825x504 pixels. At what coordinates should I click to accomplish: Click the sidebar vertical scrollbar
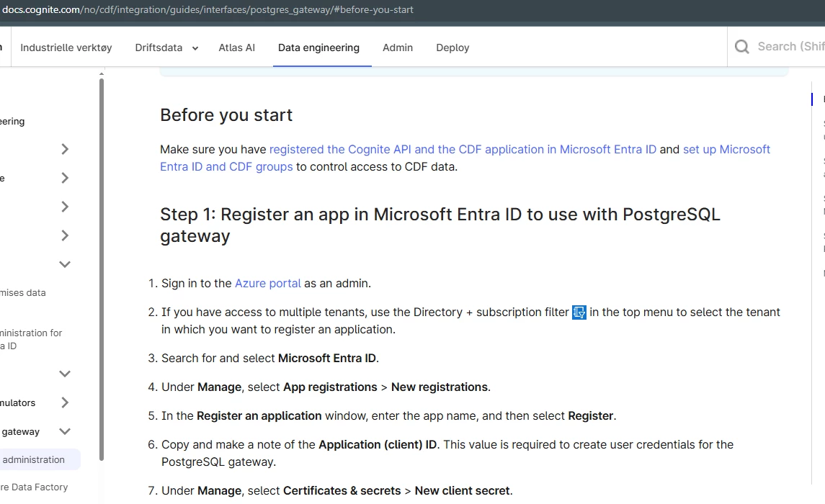pos(102,266)
